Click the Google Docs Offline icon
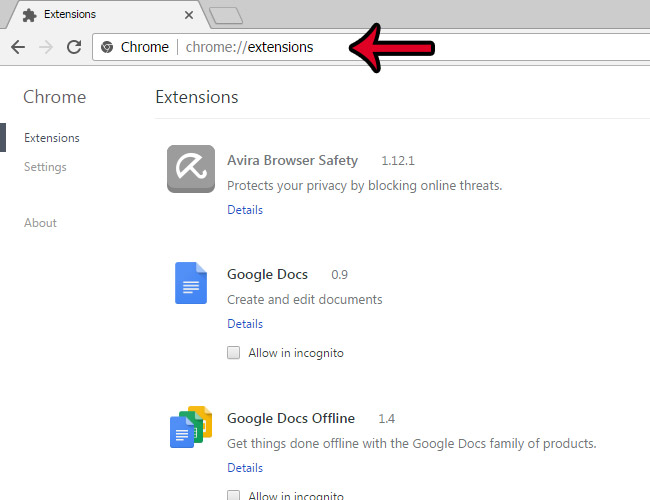Screen dimensions: 650x500 tap(191, 427)
